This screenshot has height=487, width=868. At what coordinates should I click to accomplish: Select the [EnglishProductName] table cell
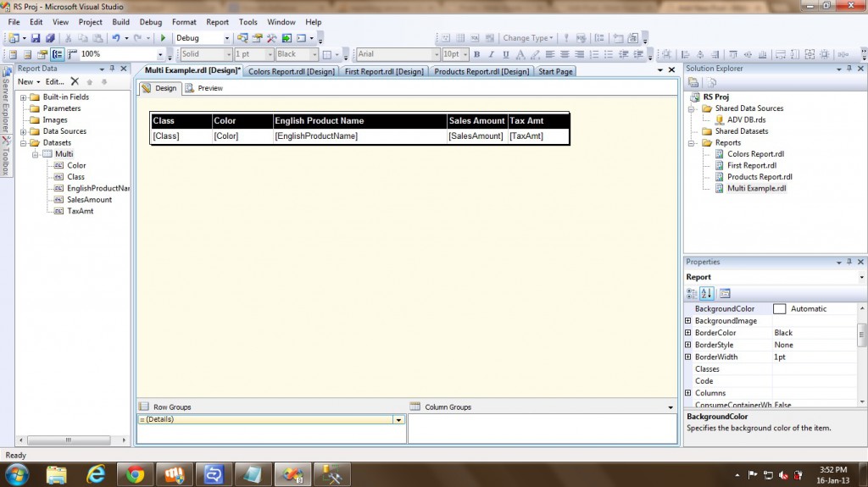[x=359, y=136]
